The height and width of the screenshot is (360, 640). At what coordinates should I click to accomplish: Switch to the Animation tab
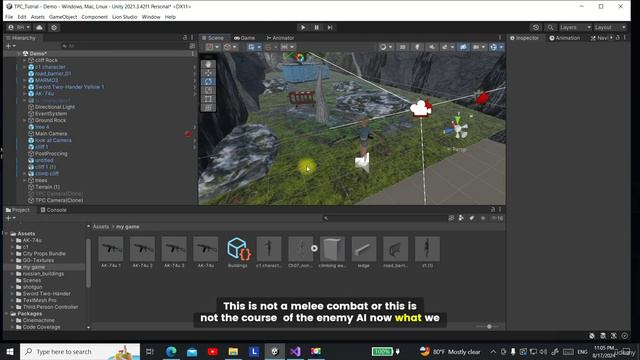(564, 38)
